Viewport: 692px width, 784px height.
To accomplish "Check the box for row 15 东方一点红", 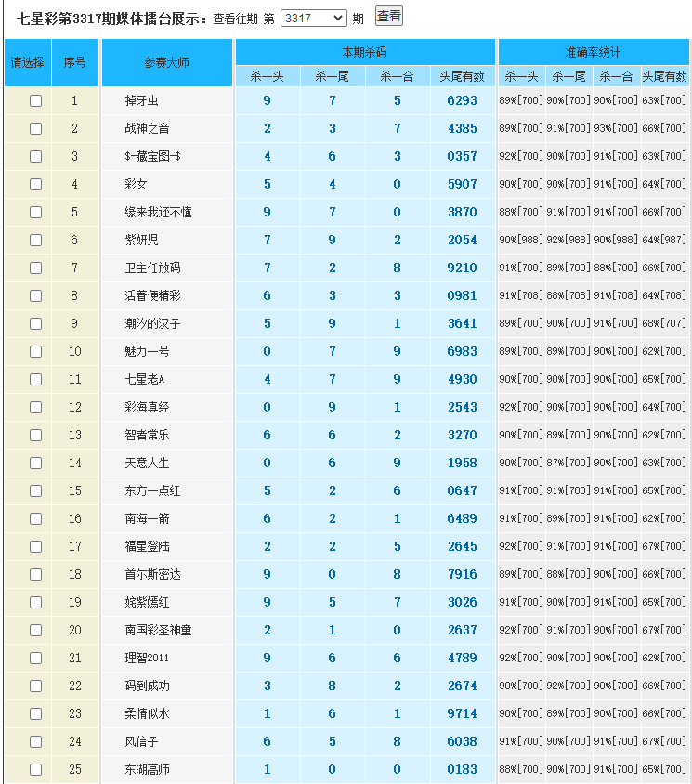I will click(35, 491).
